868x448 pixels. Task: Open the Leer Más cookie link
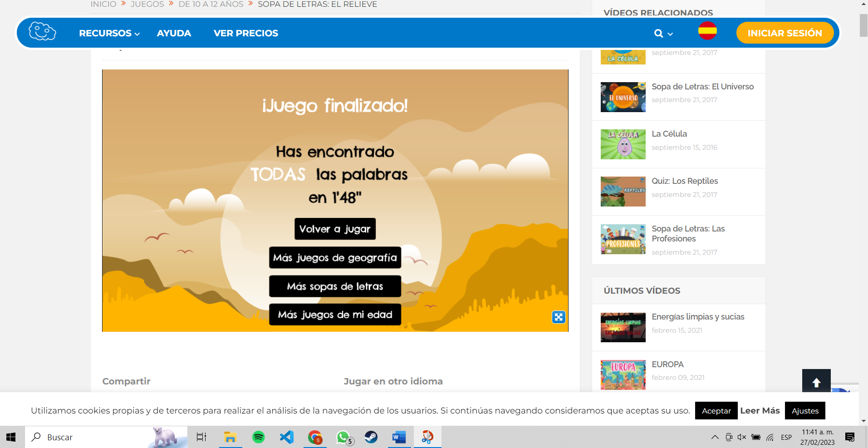(760, 411)
